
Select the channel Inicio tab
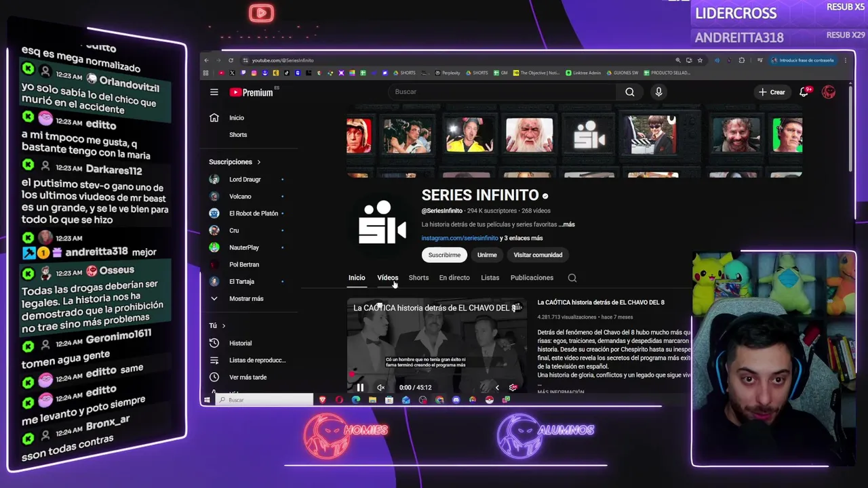(x=357, y=278)
